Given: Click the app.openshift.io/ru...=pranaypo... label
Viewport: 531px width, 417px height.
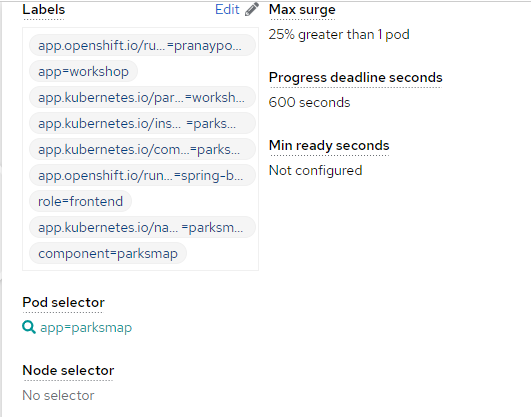Looking at the screenshot, I should (142, 45).
